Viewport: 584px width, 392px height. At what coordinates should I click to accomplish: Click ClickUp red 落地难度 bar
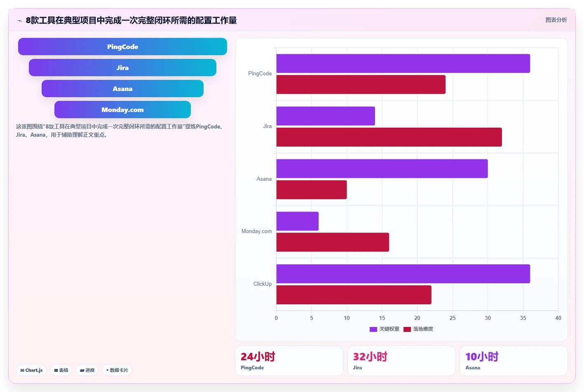(354, 295)
